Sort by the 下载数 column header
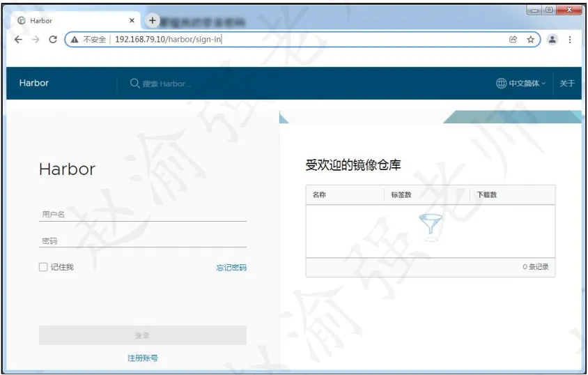Viewport: 588px width, 375px height. (487, 194)
